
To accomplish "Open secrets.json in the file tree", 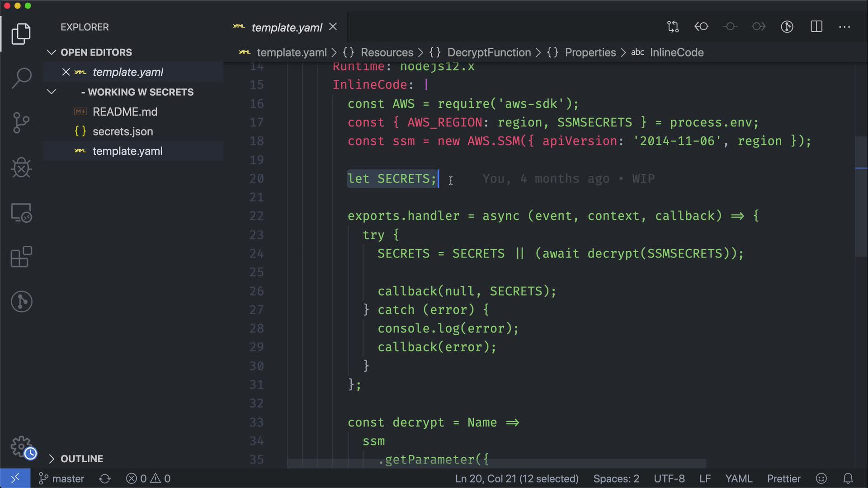I will point(123,131).
